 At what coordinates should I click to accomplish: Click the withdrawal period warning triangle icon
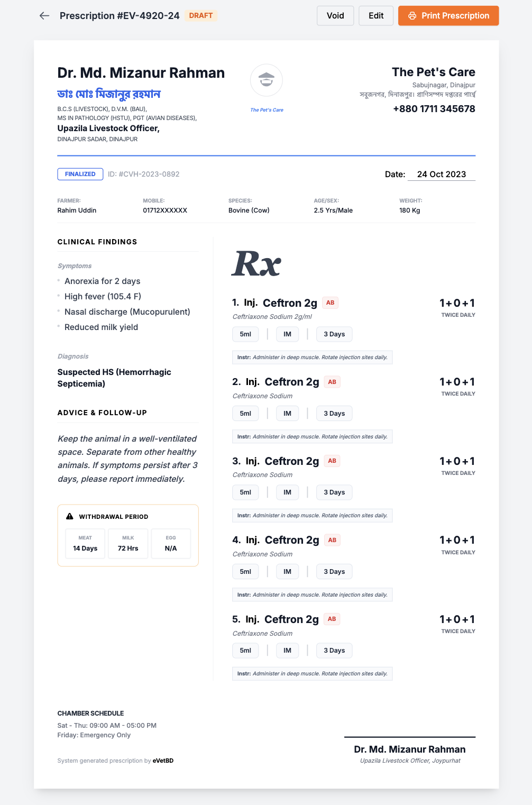[70, 516]
